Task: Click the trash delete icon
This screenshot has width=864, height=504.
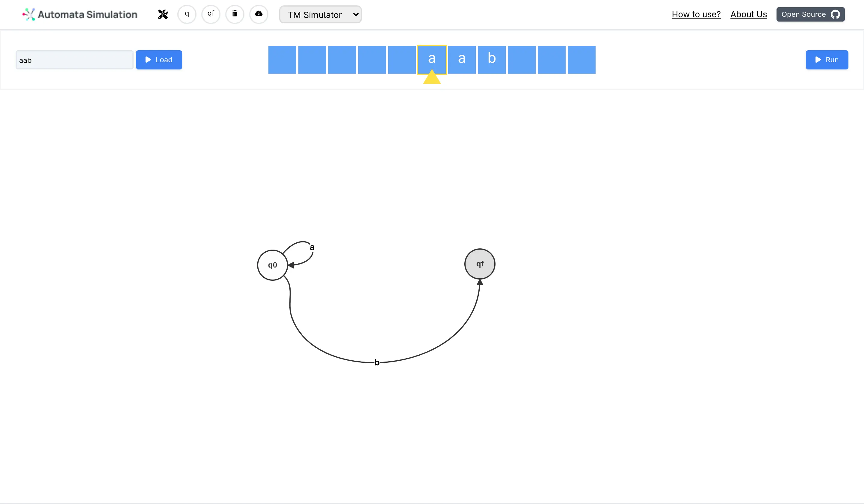Action: pos(235,14)
